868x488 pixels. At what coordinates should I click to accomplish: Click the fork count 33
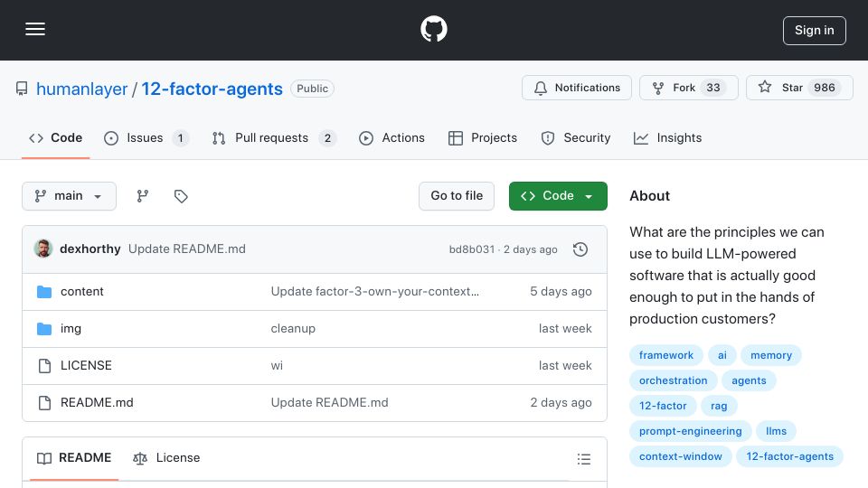tap(713, 88)
